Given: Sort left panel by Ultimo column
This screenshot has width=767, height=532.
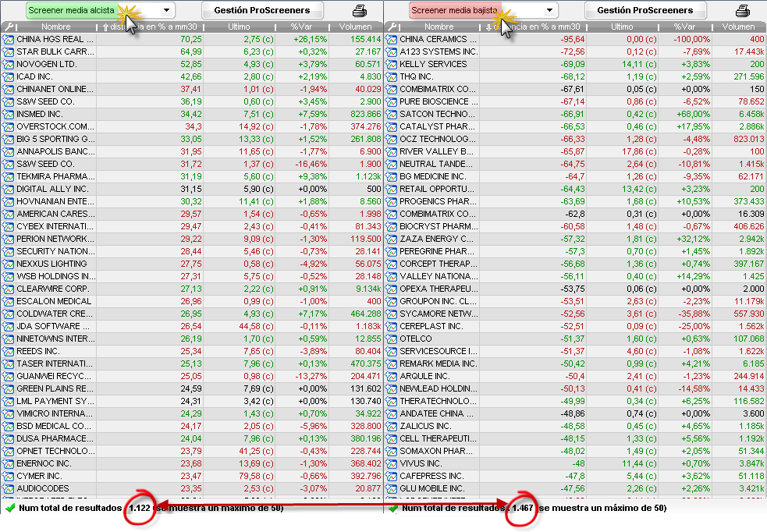Looking at the screenshot, I should (239, 27).
